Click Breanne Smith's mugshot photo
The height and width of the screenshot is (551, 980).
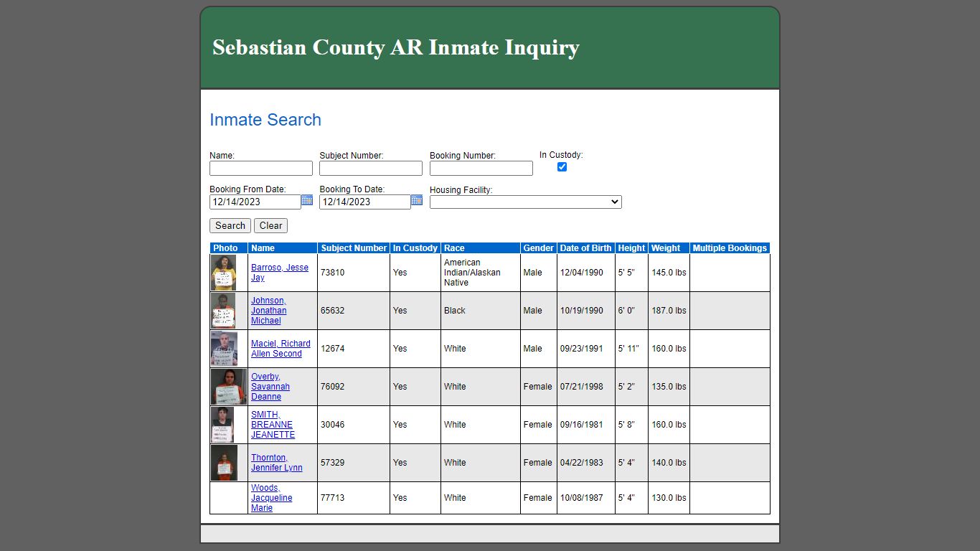[x=222, y=425]
